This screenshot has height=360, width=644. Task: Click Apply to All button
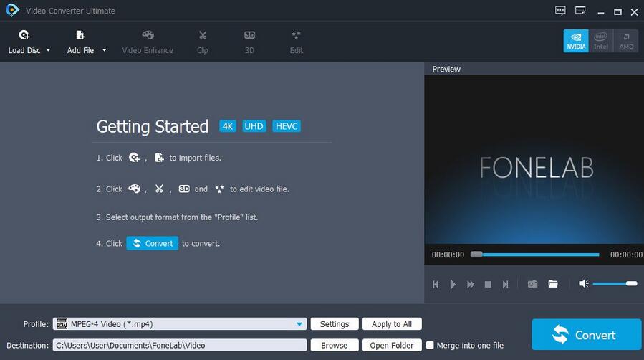[x=392, y=324]
